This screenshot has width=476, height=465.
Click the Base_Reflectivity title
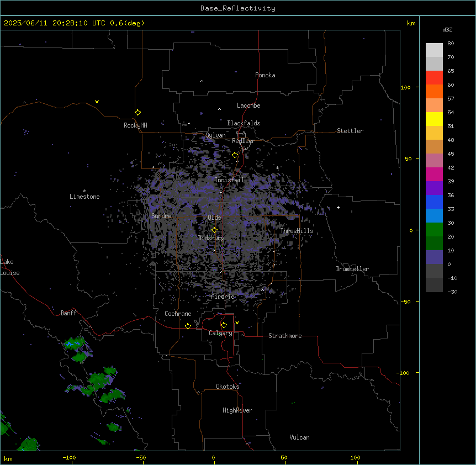(x=238, y=8)
